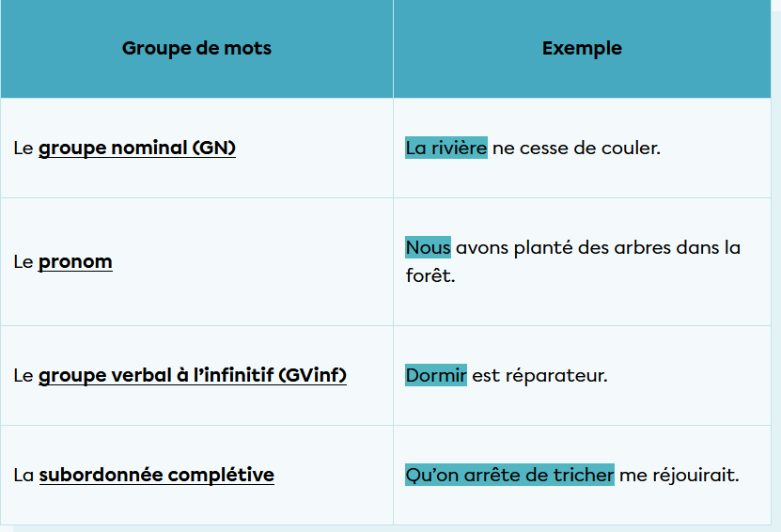
Task: Click the word "couler" in first example
Action: click(x=629, y=149)
